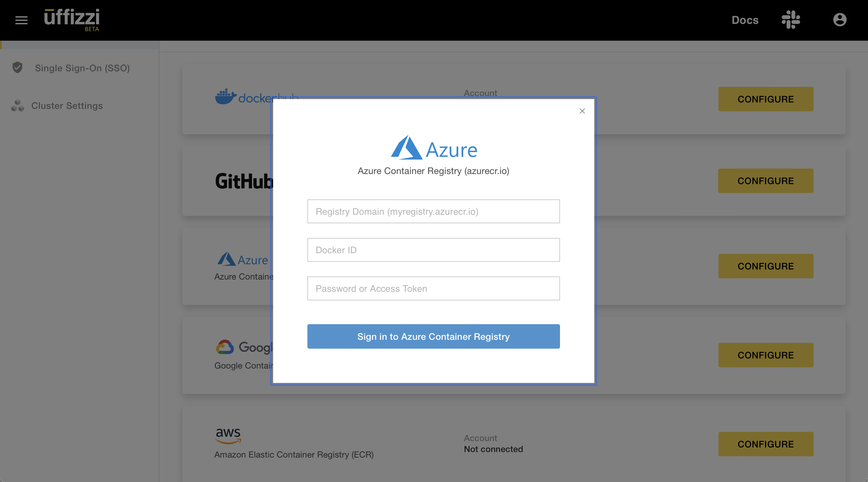This screenshot has height=482, width=868.
Task: Focus the Docker ID input field
Action: click(x=433, y=250)
